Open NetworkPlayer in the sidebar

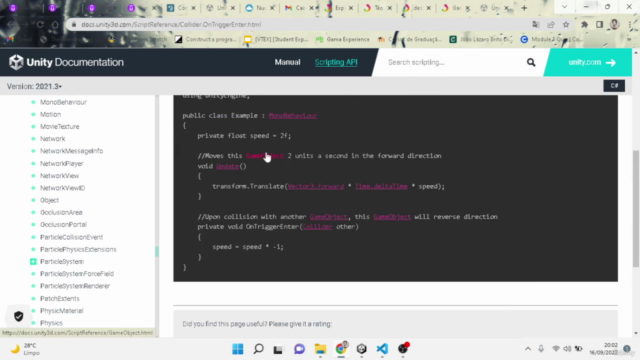coord(62,163)
